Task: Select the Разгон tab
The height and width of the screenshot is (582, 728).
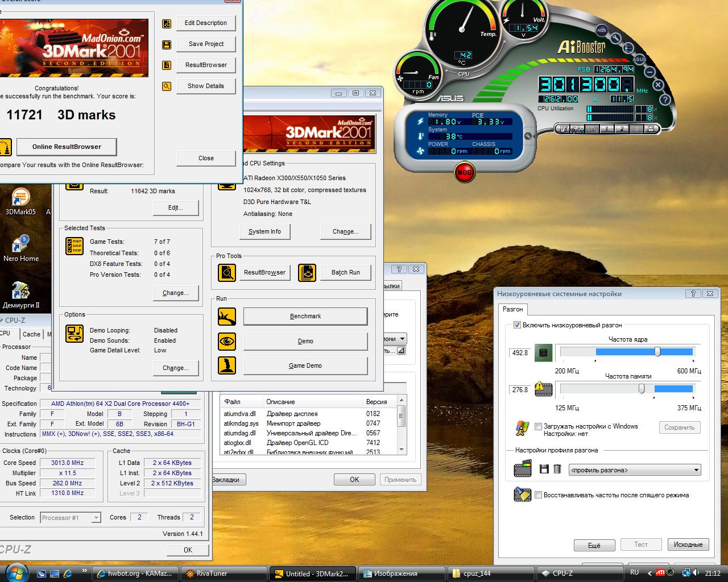Action: 512,309
